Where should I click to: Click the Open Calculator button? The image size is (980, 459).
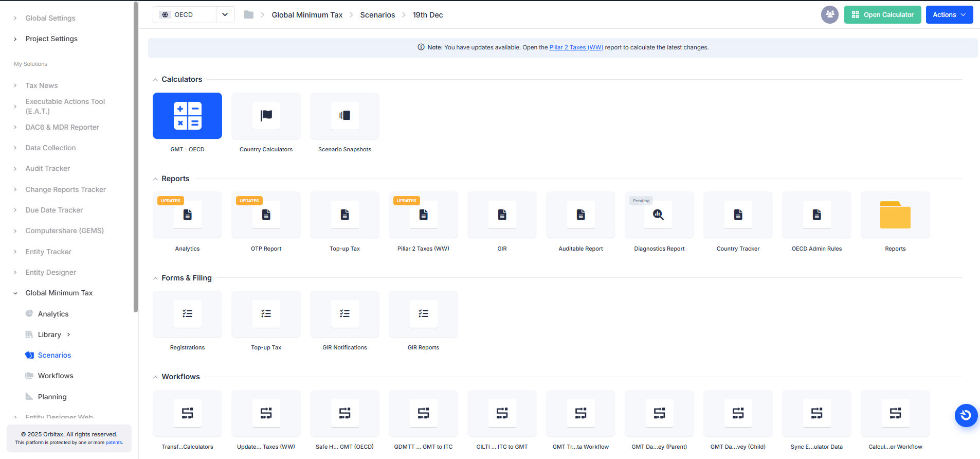882,14
